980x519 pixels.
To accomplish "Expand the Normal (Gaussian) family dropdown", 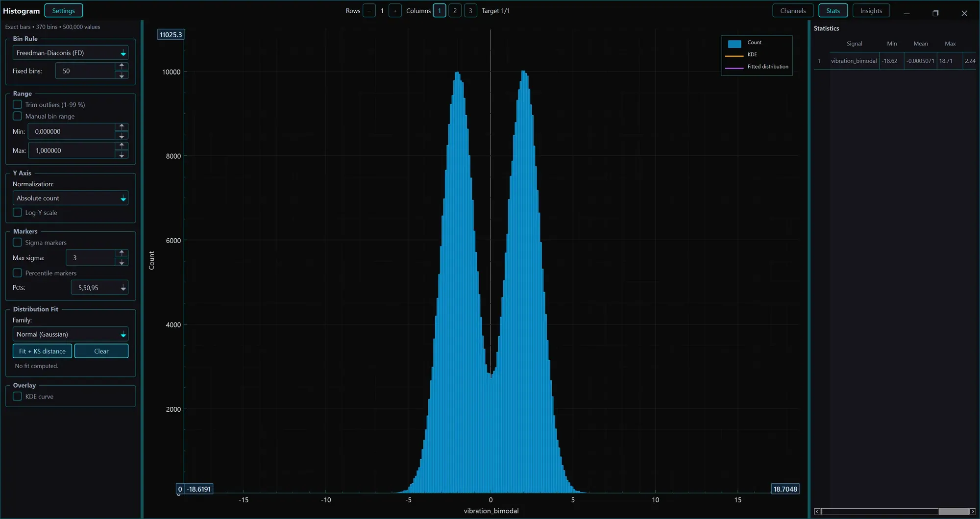I will [71, 334].
